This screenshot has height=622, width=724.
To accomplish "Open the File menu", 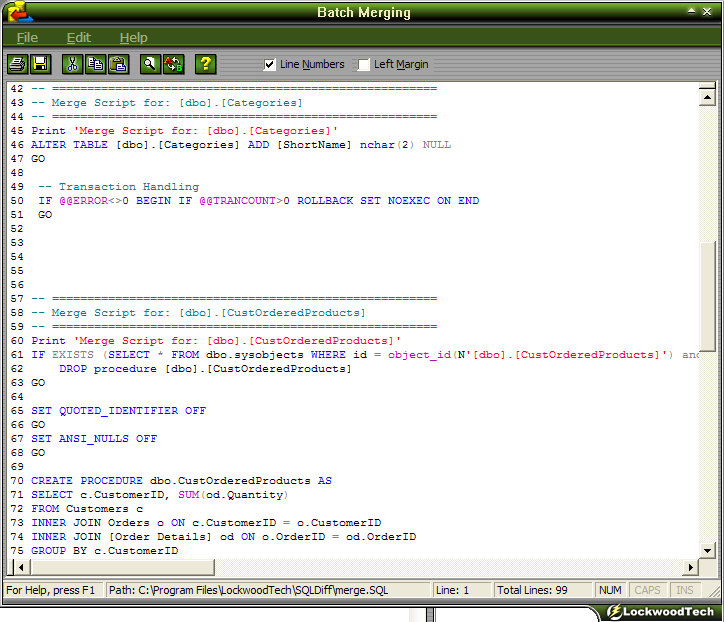I will coord(27,38).
